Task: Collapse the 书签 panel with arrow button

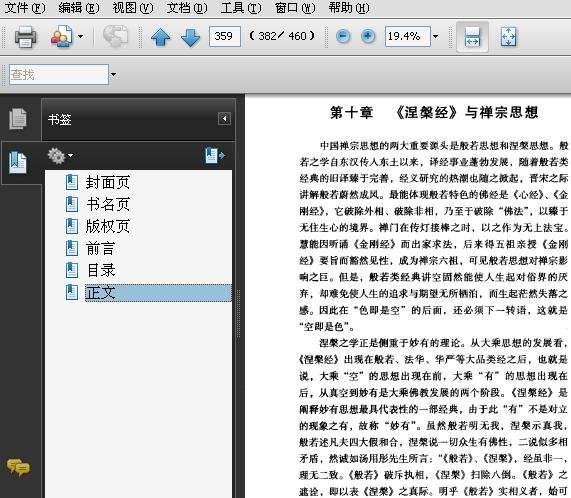Action: pyautogui.click(x=224, y=119)
